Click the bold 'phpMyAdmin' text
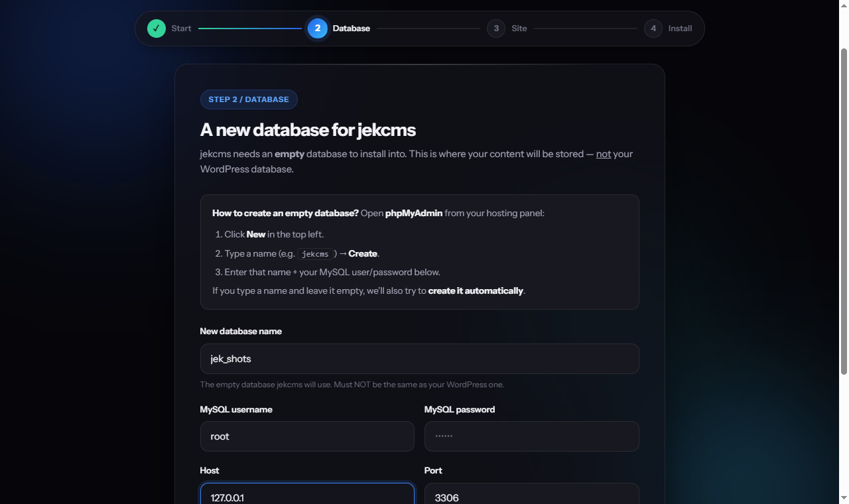The image size is (849, 504). pos(414,213)
